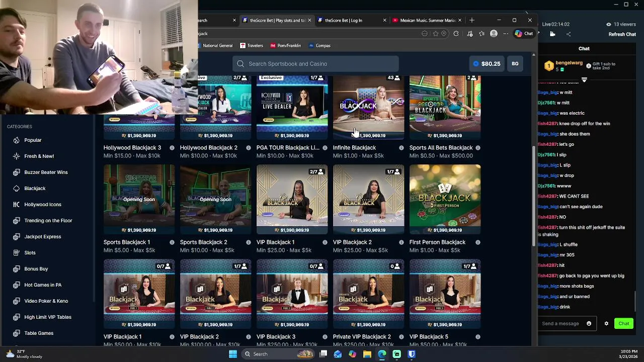The height and width of the screenshot is (362, 644).
Task: Open PGA TOUR Blackjack live dealer thumbnail
Action: point(292,108)
